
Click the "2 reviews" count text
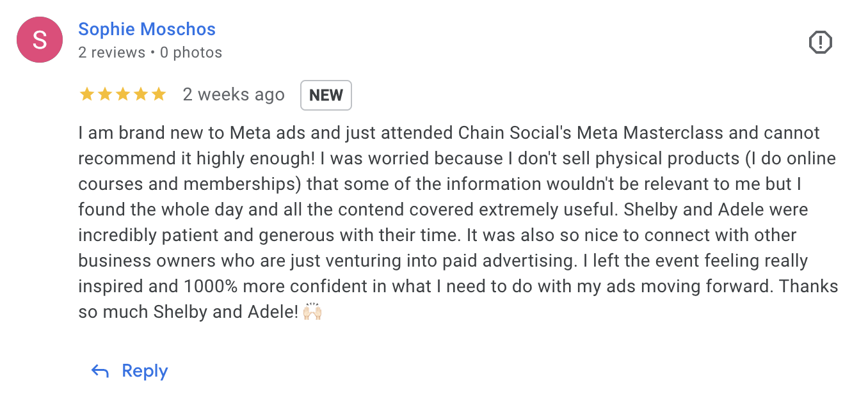(x=112, y=52)
